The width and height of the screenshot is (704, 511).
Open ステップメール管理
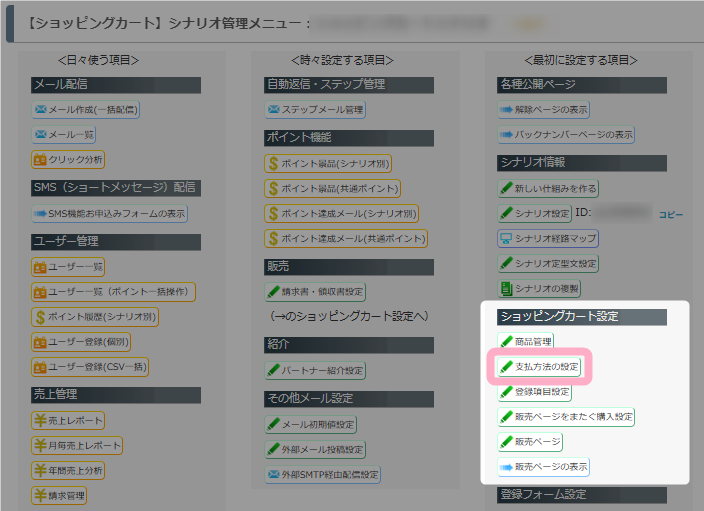(x=315, y=110)
